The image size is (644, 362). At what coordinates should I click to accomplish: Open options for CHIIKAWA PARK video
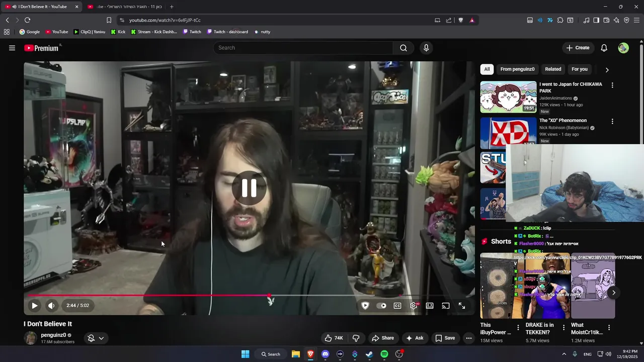[x=612, y=85]
